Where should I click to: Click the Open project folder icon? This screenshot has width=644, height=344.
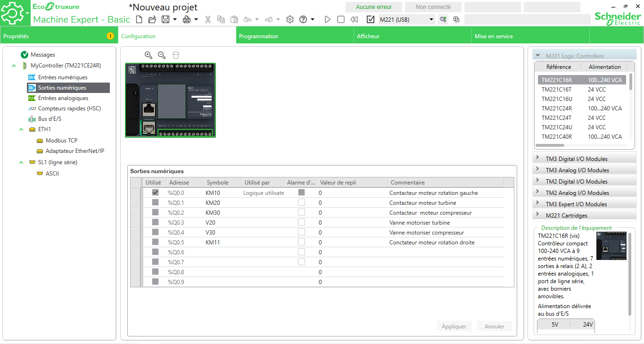(x=152, y=19)
